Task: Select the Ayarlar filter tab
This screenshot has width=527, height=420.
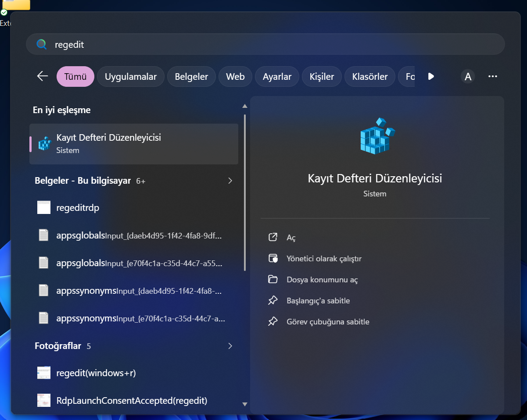Action: pos(277,77)
